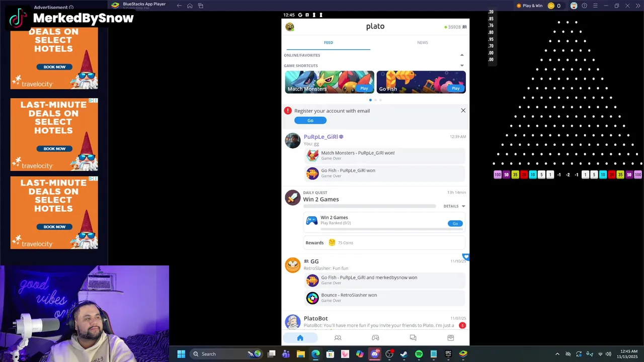Click the Go Fish game banner
The width and height of the screenshot is (644, 362).
(x=421, y=82)
